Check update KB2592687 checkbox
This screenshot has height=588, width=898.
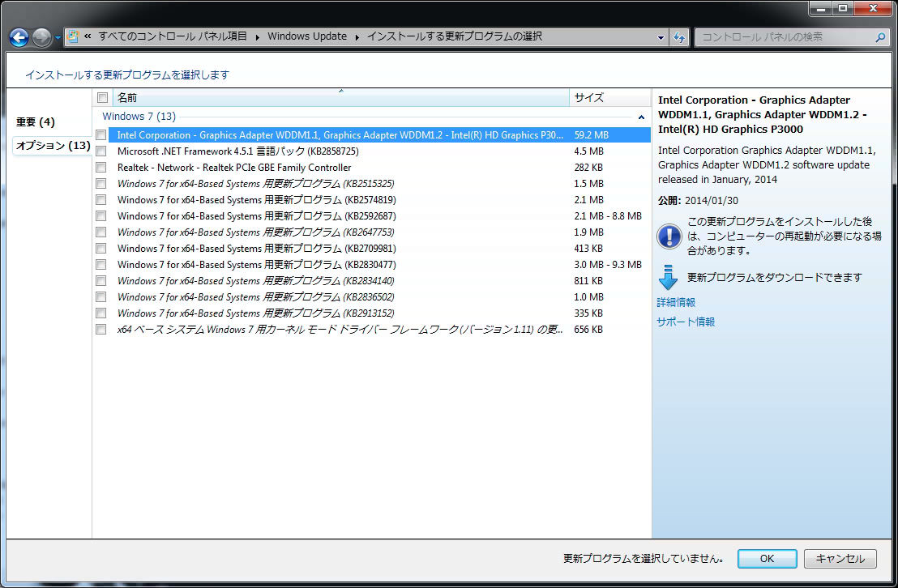[101, 216]
